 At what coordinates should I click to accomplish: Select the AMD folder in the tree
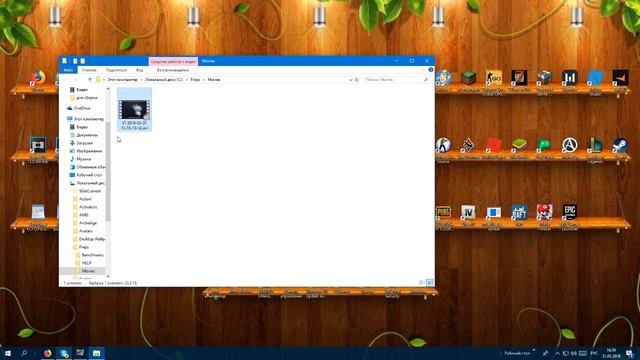83,215
